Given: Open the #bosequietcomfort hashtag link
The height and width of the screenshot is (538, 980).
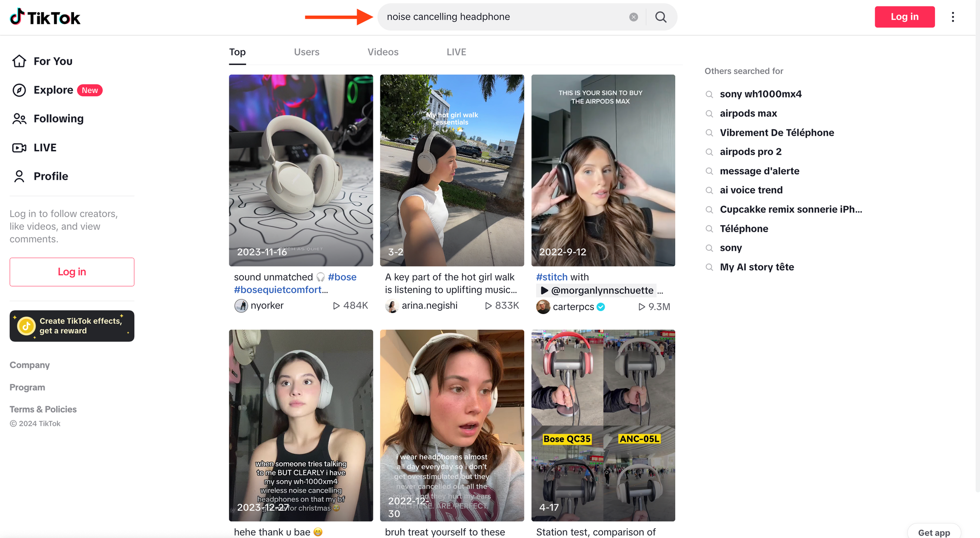Looking at the screenshot, I should (278, 290).
